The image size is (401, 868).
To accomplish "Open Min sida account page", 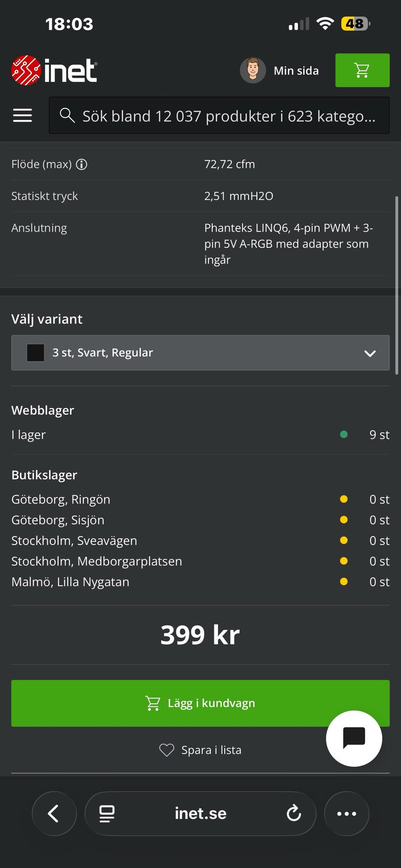I will point(296,71).
